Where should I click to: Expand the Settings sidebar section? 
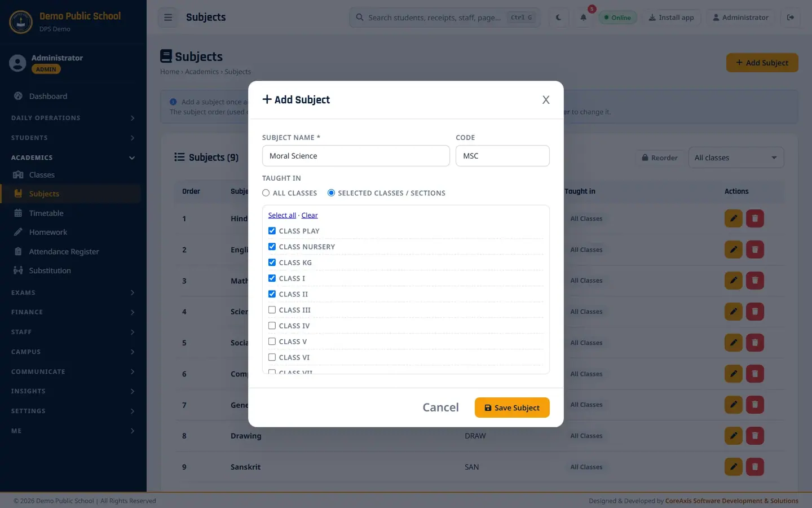73,411
